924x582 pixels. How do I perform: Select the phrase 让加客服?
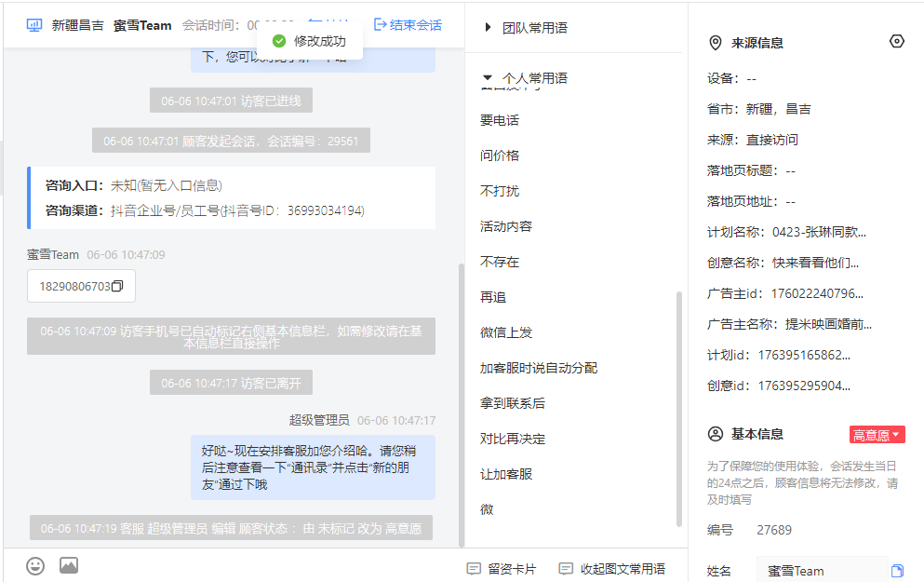point(506,474)
